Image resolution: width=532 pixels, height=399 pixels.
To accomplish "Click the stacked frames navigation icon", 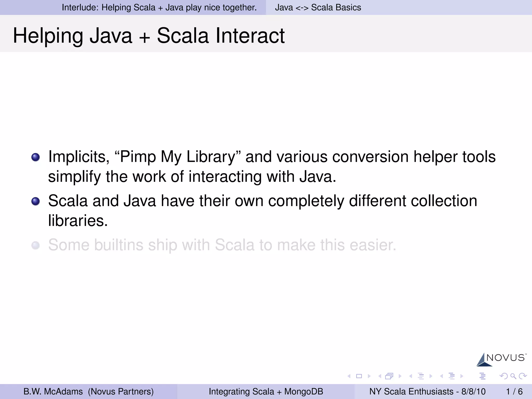I will pyautogui.click(x=389, y=376).
